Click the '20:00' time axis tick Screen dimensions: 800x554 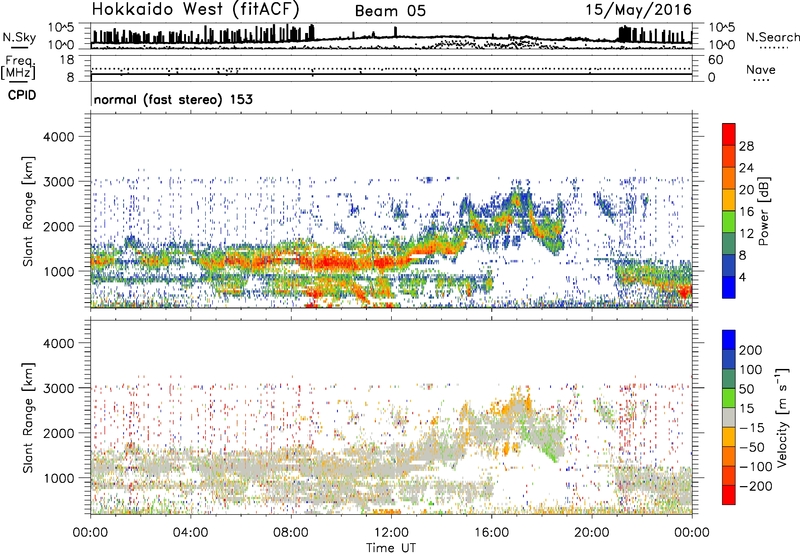[x=591, y=533]
